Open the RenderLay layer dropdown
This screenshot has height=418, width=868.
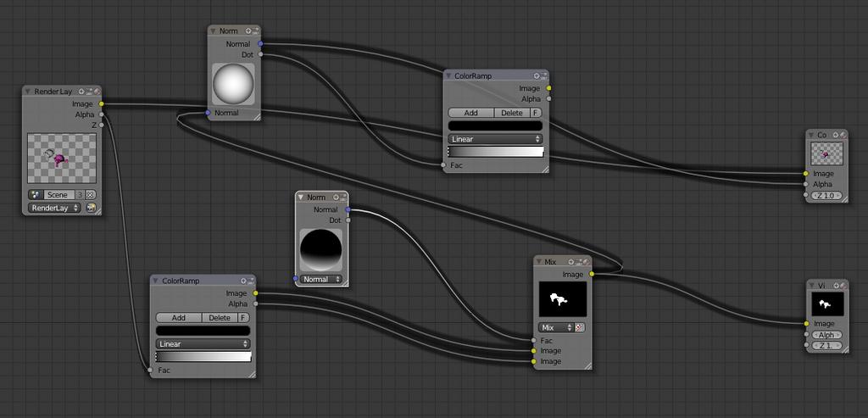[54, 208]
